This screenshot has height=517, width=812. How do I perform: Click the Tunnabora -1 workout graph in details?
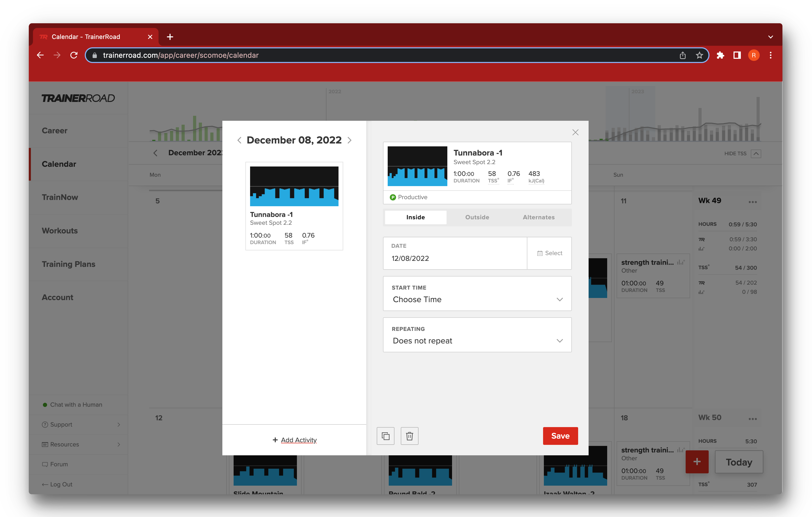point(417,166)
